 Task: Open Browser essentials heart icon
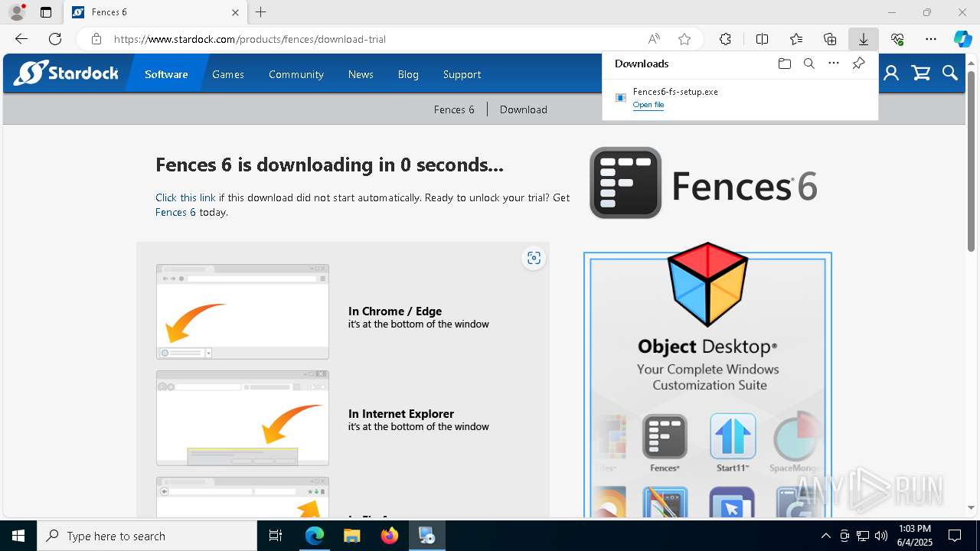897,39
